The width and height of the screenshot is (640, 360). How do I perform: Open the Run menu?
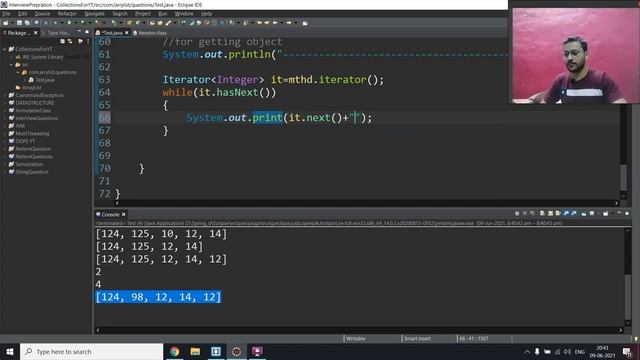pyautogui.click(x=162, y=13)
